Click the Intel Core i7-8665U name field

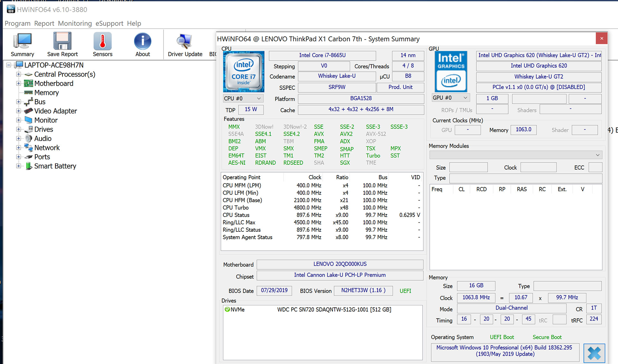pyautogui.click(x=322, y=55)
